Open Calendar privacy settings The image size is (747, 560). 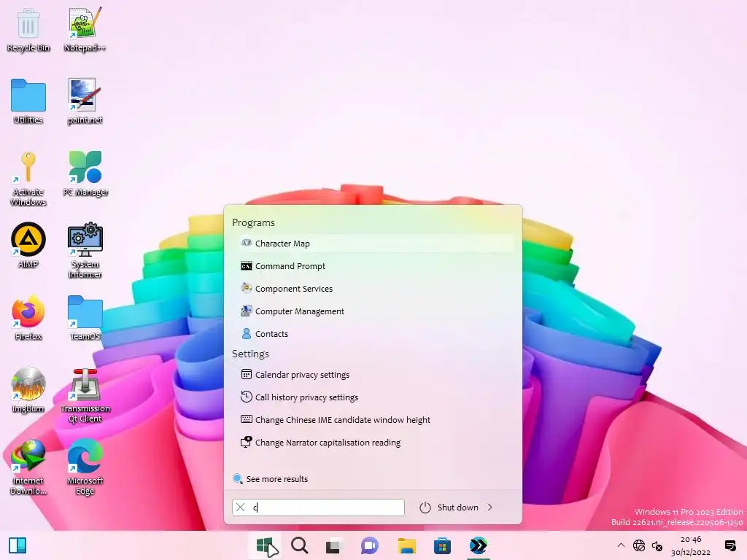click(x=376, y=375)
